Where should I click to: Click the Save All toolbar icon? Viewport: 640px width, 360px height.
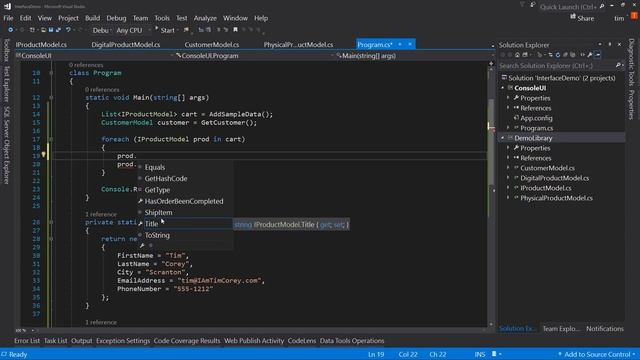(x=58, y=30)
